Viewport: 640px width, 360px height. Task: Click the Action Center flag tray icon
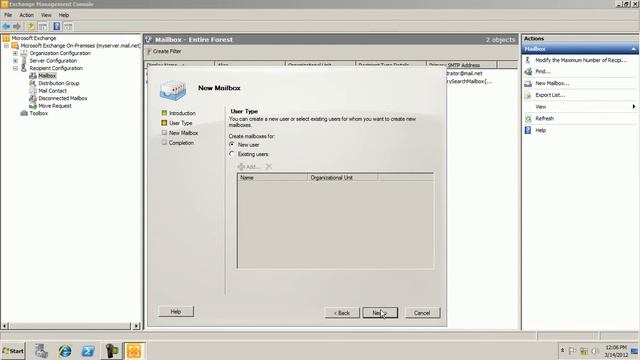[x=572, y=351]
